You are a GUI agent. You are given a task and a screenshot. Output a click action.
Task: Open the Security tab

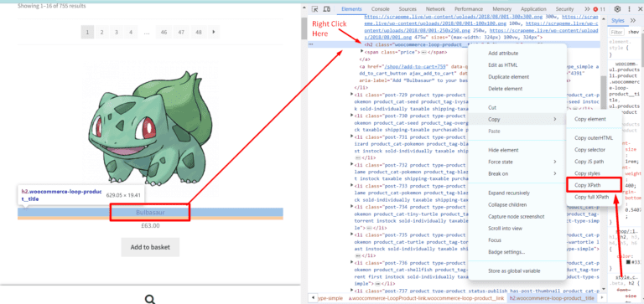tap(564, 9)
